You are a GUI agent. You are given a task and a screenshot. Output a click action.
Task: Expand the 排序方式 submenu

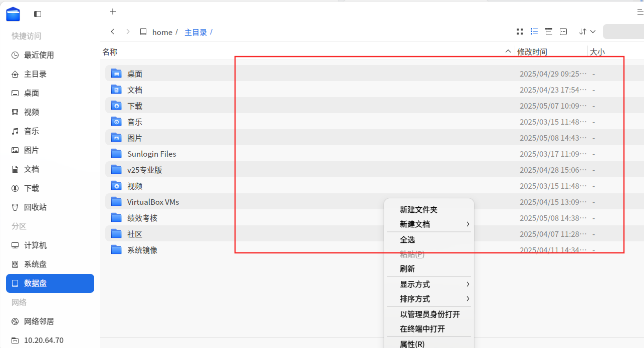click(429, 299)
